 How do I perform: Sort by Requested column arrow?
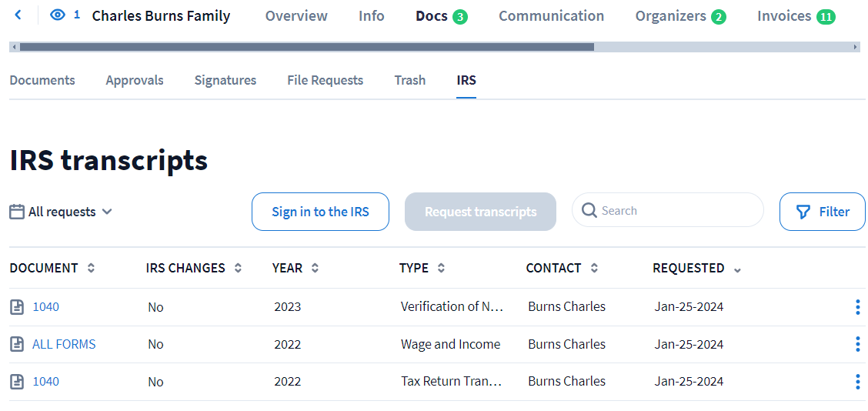(738, 269)
